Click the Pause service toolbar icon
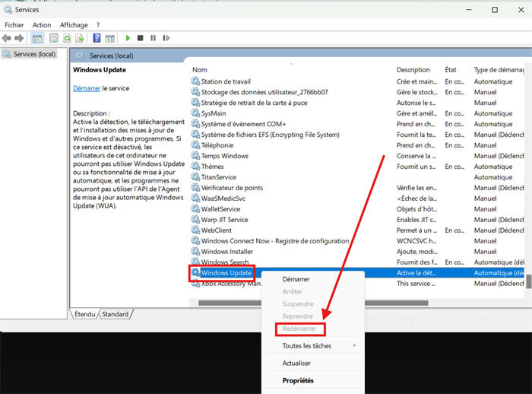 [x=153, y=38]
